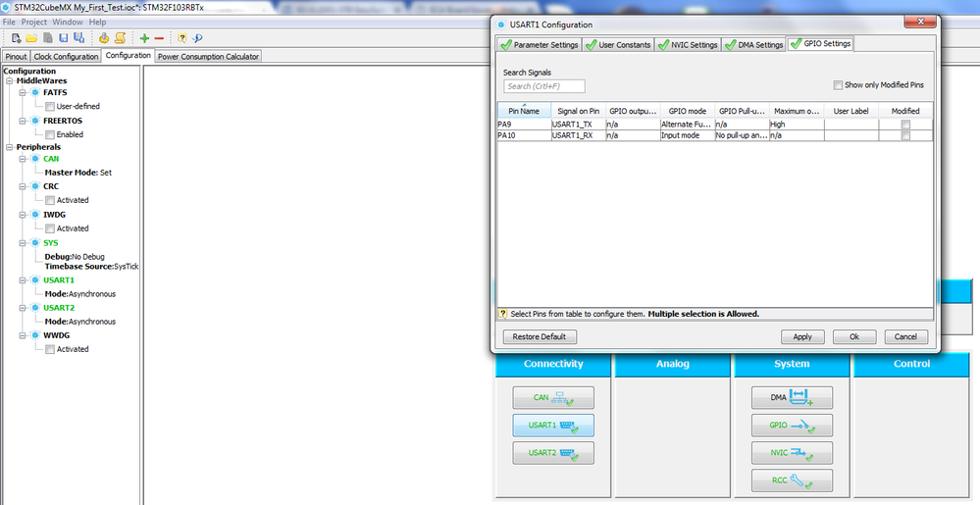The width and height of the screenshot is (980, 505).
Task: Click the Save Project floppy icon
Action: [x=63, y=37]
